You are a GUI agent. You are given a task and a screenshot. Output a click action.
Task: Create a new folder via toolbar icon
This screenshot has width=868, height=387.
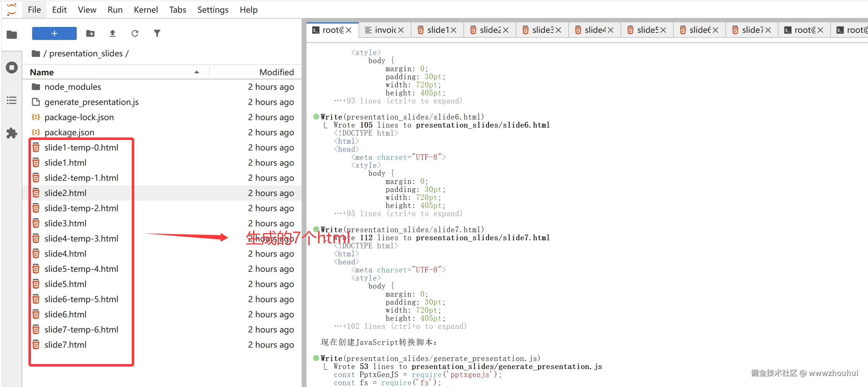90,33
